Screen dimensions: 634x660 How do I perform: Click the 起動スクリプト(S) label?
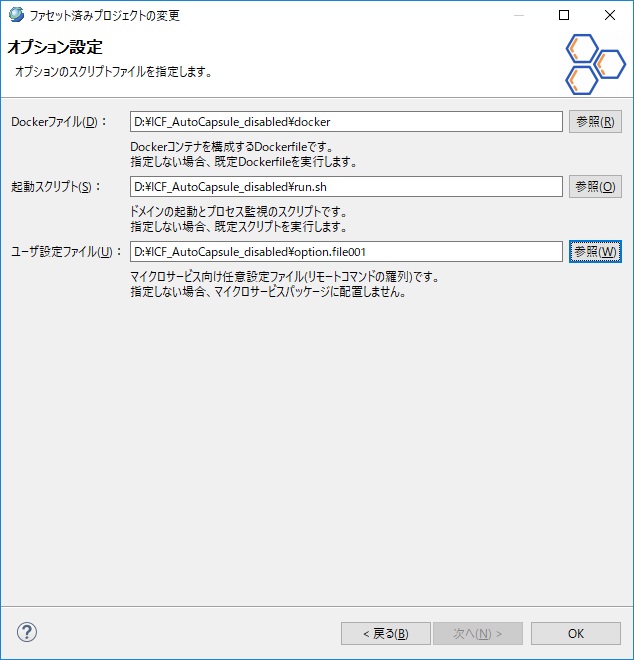coord(56,187)
